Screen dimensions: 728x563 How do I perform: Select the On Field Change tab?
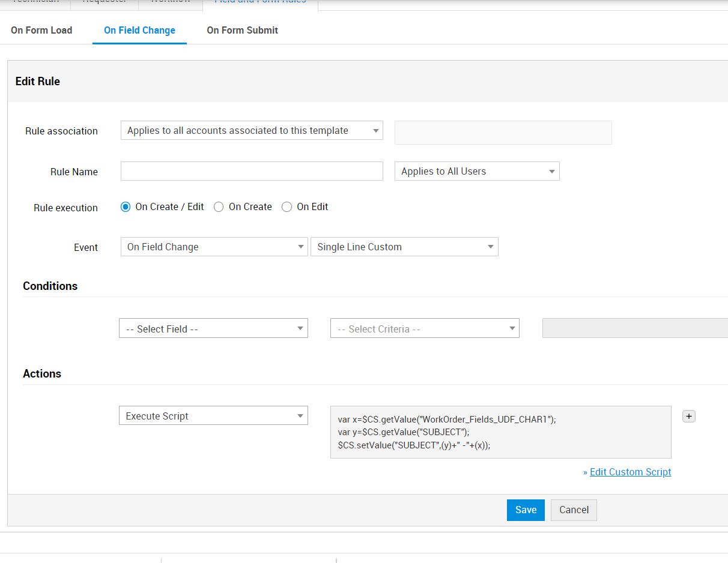coord(139,31)
